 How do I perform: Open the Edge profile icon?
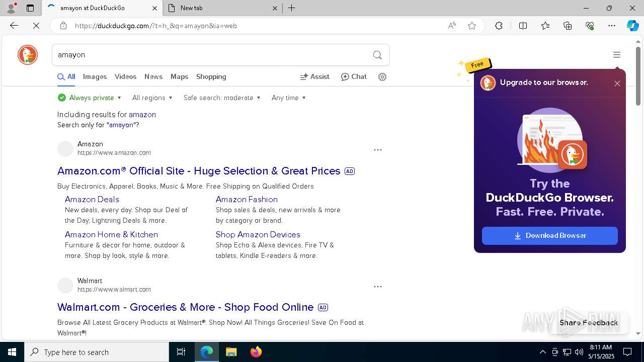coord(11,8)
